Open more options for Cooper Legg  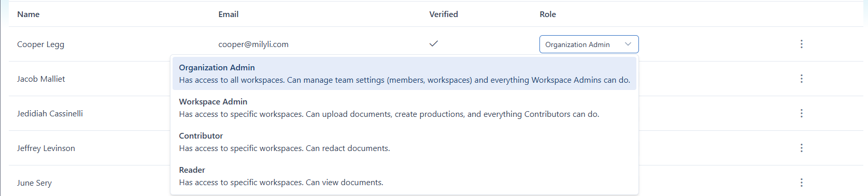point(801,44)
